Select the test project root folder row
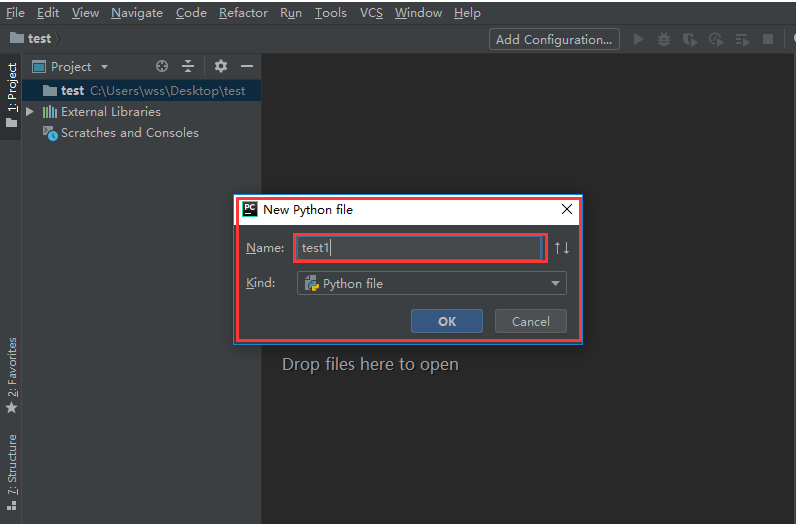 tap(142, 90)
